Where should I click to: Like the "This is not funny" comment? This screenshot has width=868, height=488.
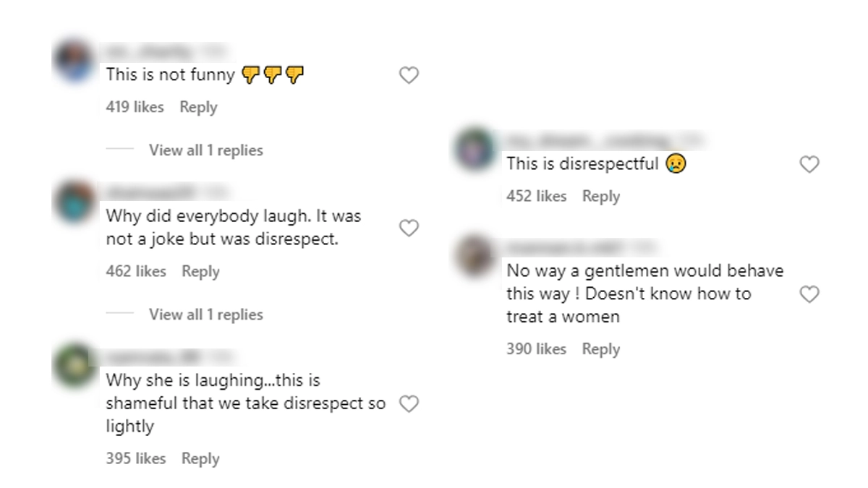click(x=409, y=75)
